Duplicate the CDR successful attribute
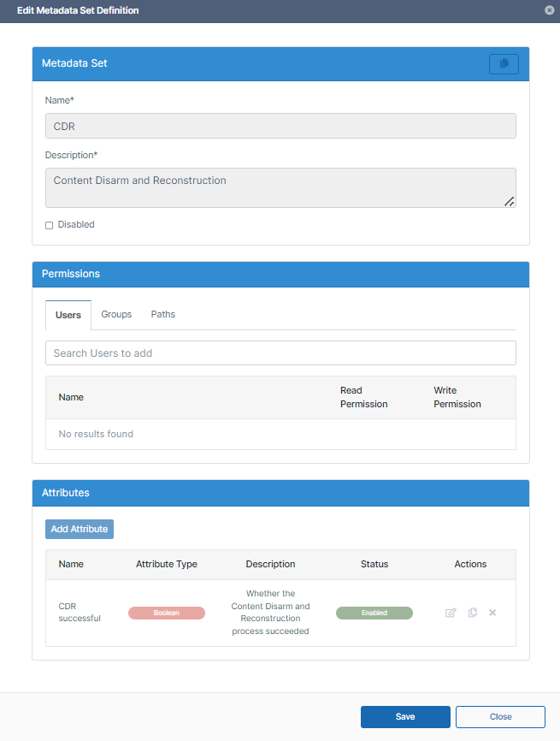The width and height of the screenshot is (560, 741). [472, 613]
